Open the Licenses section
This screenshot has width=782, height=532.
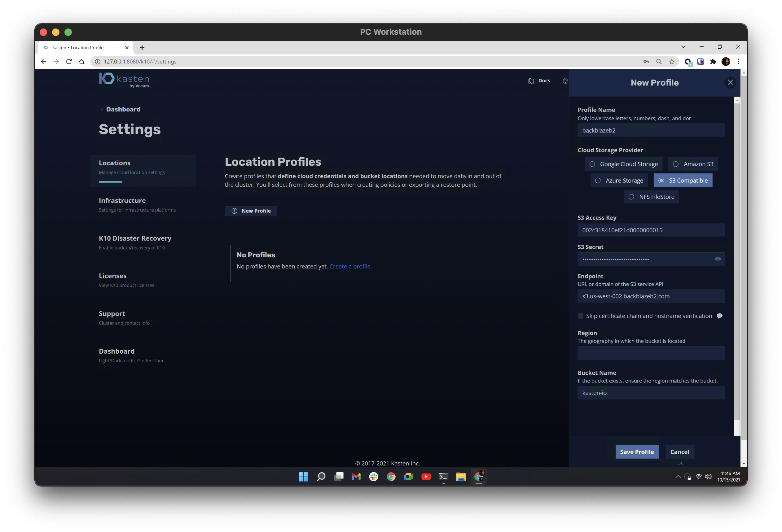coord(126,280)
